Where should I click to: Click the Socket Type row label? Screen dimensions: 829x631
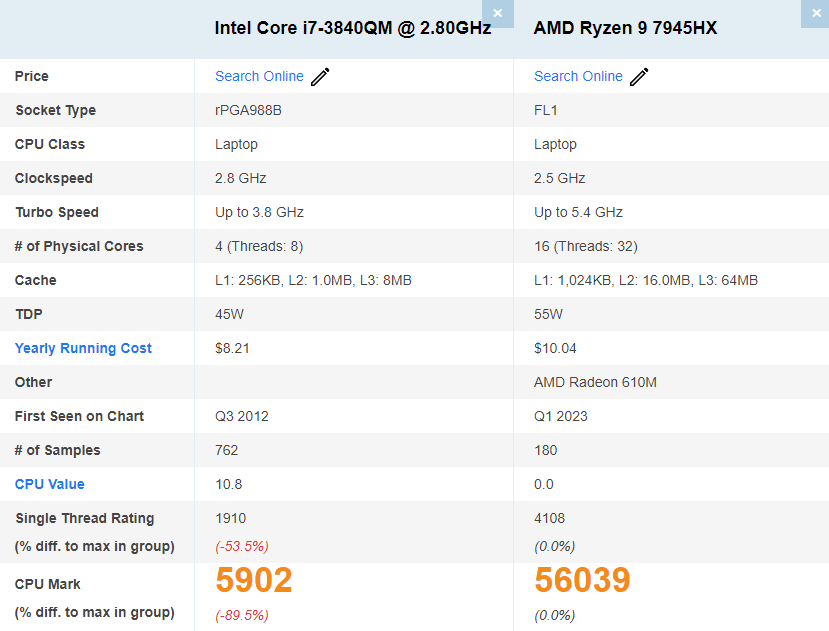coord(56,110)
